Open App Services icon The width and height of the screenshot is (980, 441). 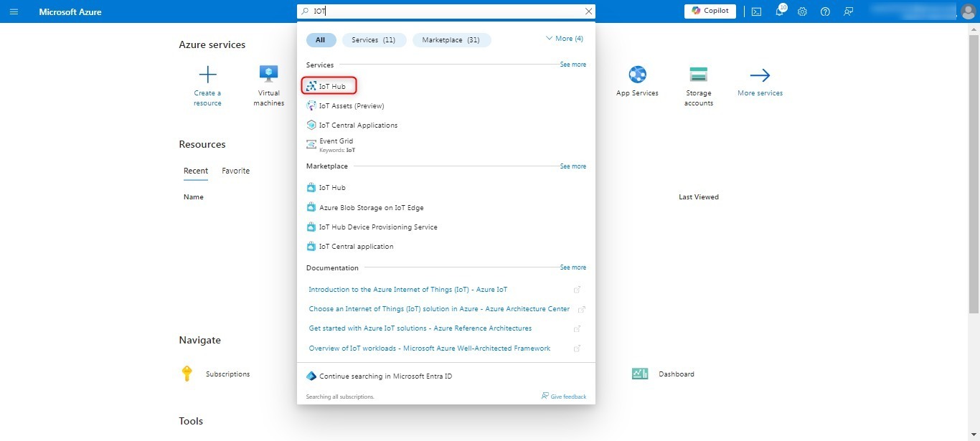click(637, 75)
